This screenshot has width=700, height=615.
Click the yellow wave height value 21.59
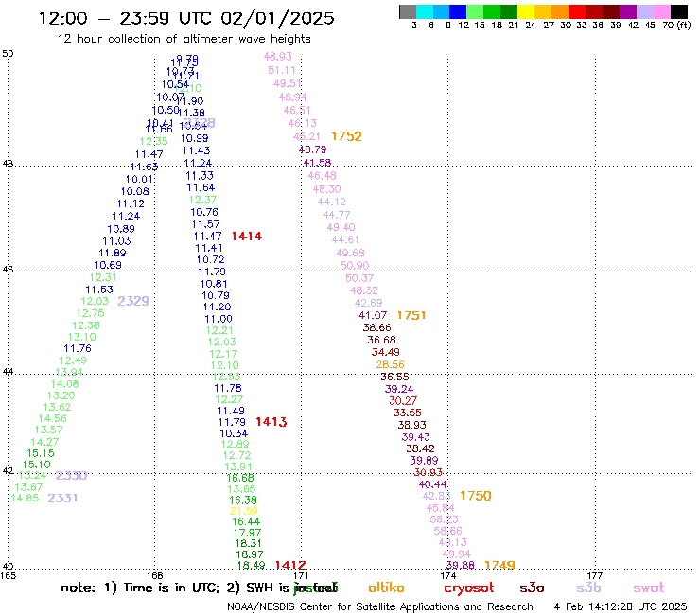pos(244,511)
